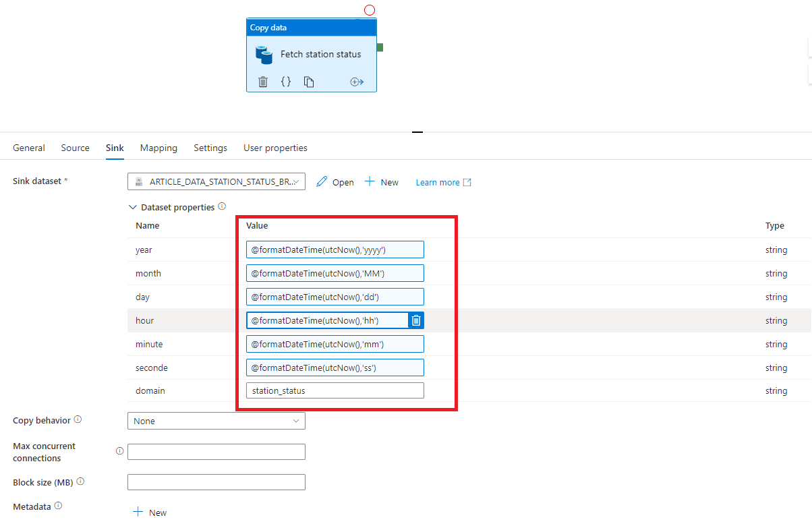Open the Copy behavior dropdown

(x=216, y=421)
